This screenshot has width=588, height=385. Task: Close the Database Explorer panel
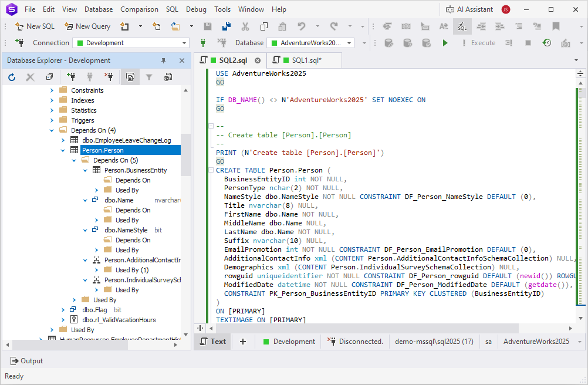click(182, 60)
